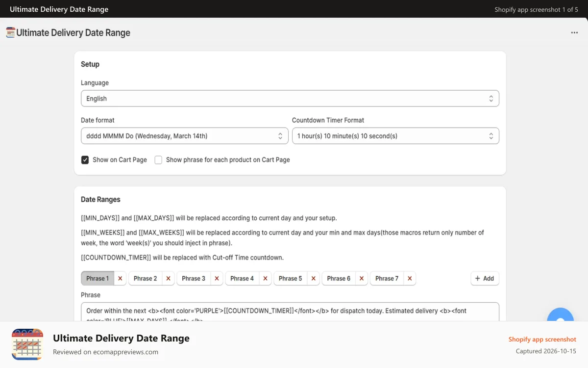Viewport: 588px width, 368px height.
Task: Switch to the Phrase 2 tab
Action: point(146,278)
